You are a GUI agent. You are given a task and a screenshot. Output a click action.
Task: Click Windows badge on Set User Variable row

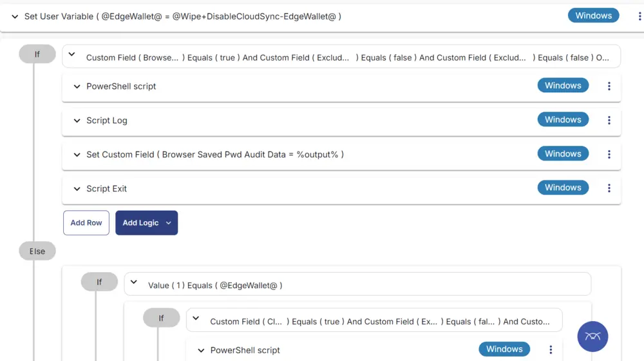594,15
